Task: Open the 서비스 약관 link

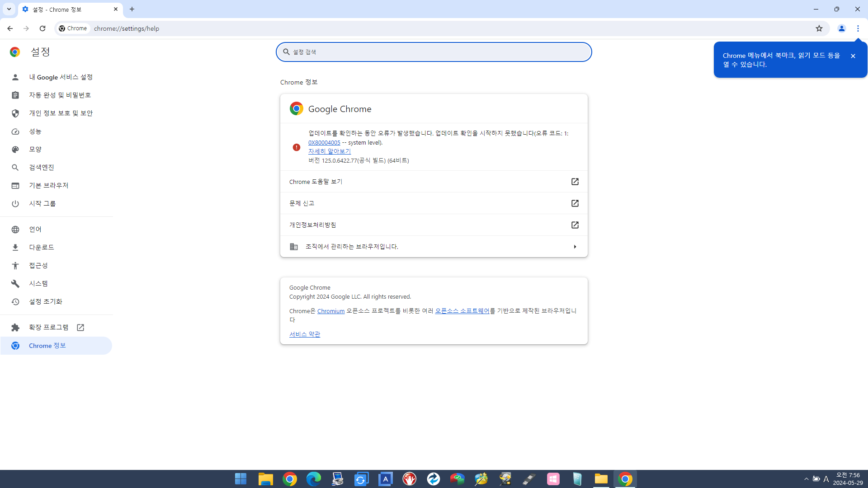Action: pyautogui.click(x=305, y=334)
